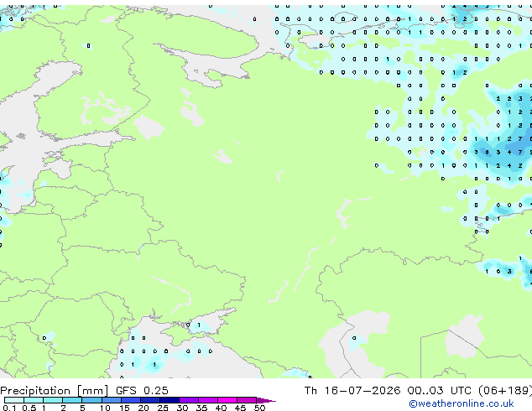This screenshot has width=532, height=411.
Task: Click the purple arrow at legend end
Action: point(266,400)
